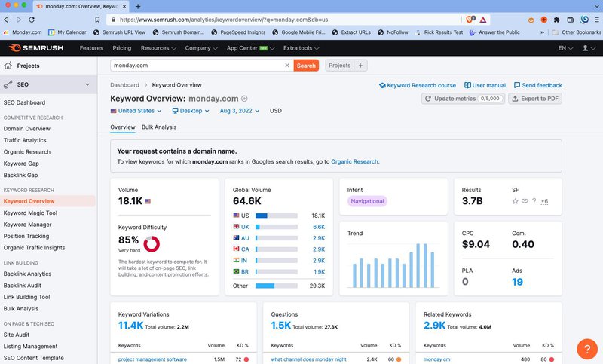This screenshot has height=364, width=603.
Task: Click the keyword search input field
Action: click(197, 66)
